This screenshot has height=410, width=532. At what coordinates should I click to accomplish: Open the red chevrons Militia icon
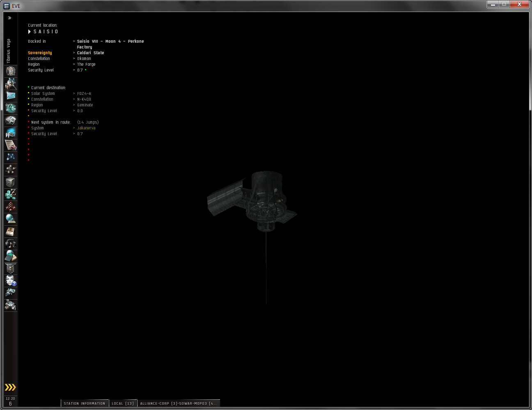[x=11, y=207]
